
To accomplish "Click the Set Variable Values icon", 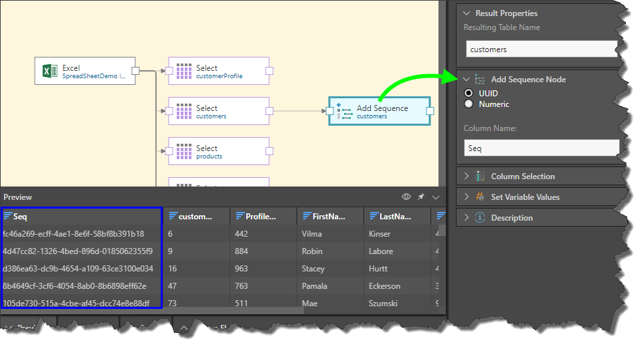I will (480, 197).
